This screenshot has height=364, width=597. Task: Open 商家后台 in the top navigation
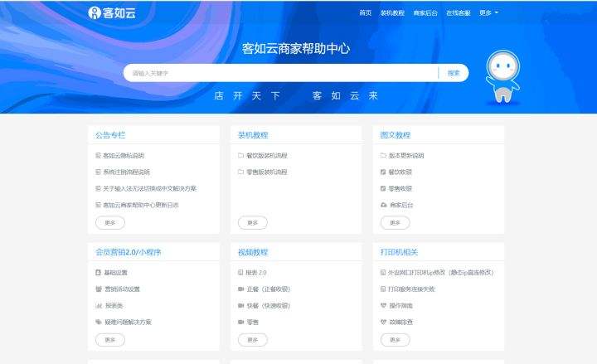pos(425,13)
